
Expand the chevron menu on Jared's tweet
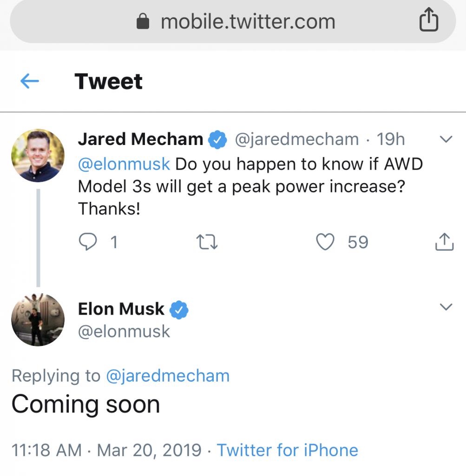[446, 139]
